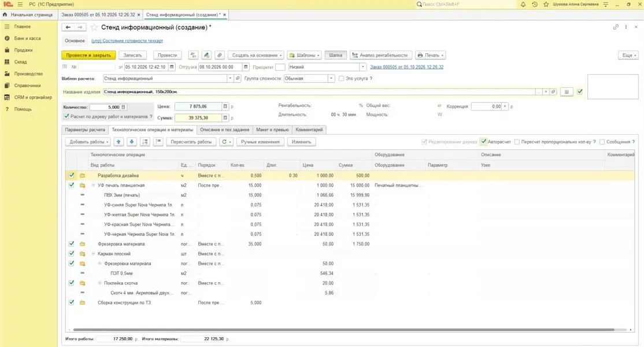Go back using the left arrow
The height and width of the screenshot is (347, 644).
[x=68, y=27]
